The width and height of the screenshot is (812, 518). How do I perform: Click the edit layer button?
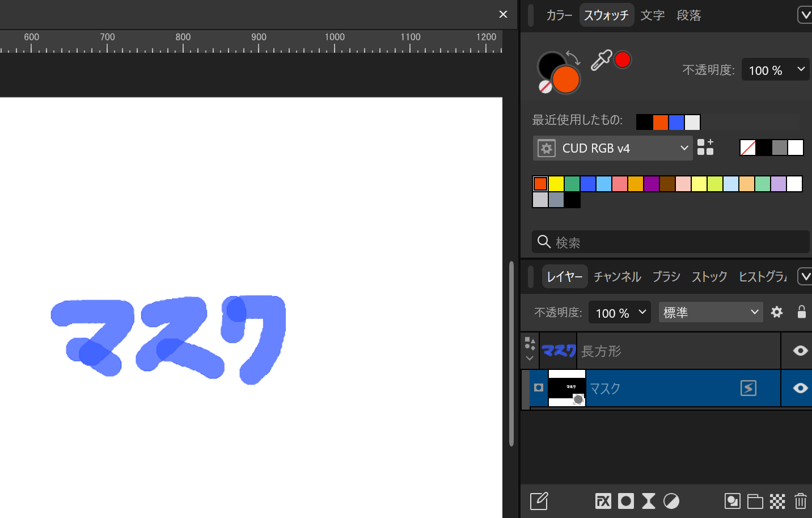click(539, 501)
